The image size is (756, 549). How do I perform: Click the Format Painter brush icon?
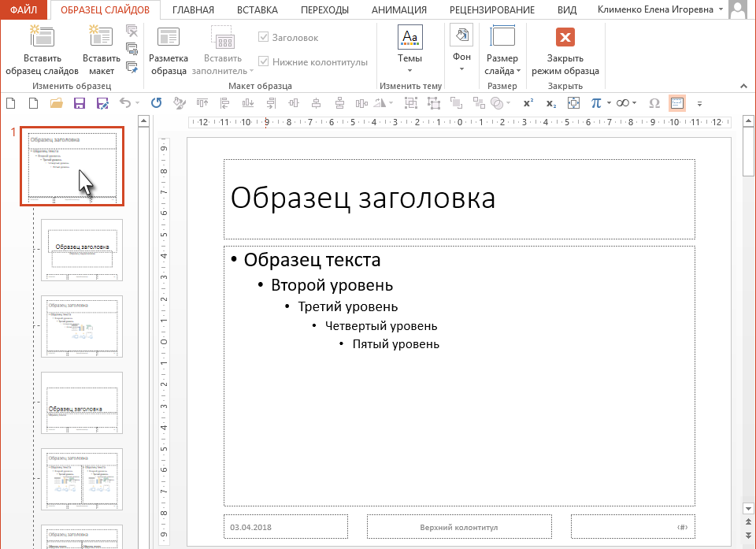[180, 102]
